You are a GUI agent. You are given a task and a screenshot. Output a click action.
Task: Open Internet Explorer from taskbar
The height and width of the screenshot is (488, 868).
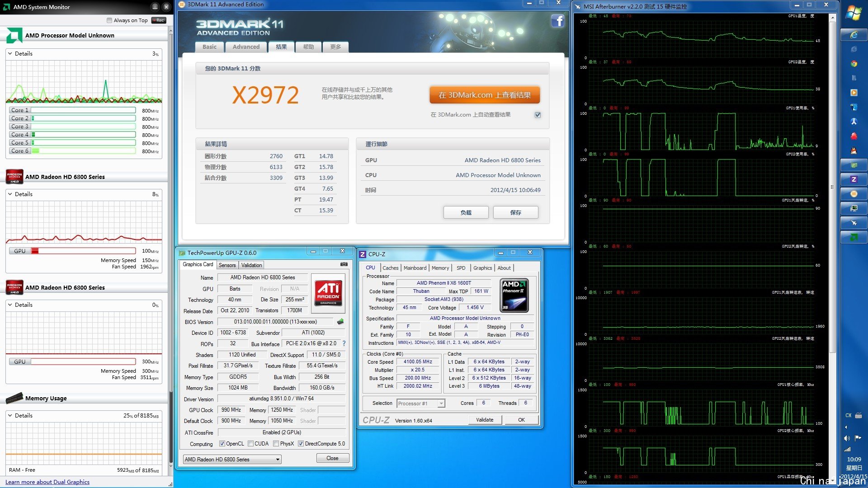[854, 35]
